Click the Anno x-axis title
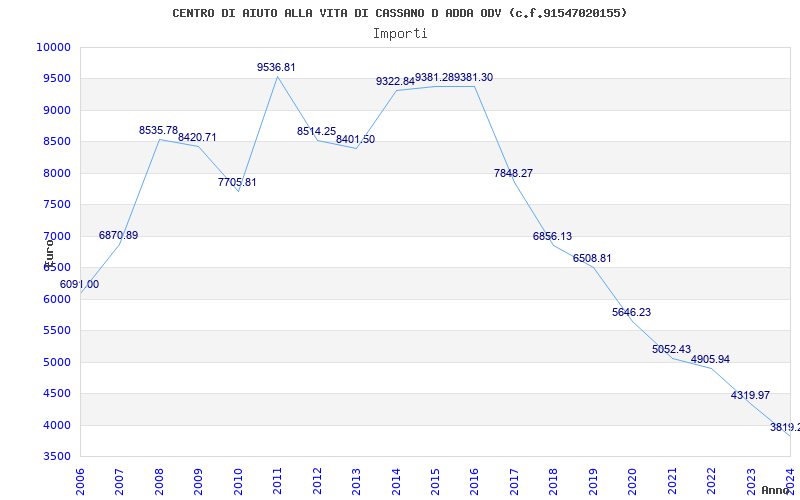Screen dimensions: 800x500 coord(776,490)
